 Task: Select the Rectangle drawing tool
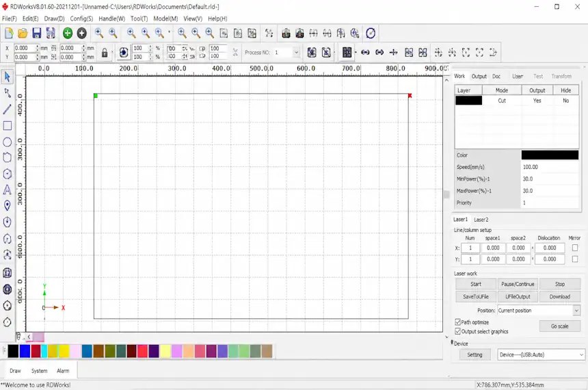pos(7,126)
